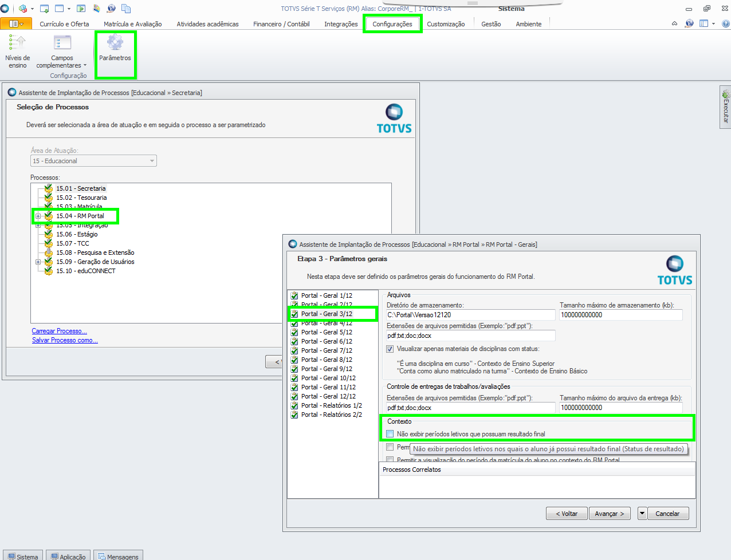Open the orange application menu button
The width and height of the screenshot is (731, 560).
coord(16,23)
